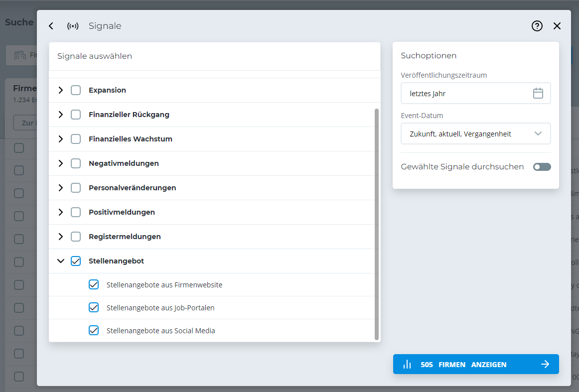Select the Registermeldungen signal row
The width and height of the screenshot is (579, 392).
[x=125, y=237]
